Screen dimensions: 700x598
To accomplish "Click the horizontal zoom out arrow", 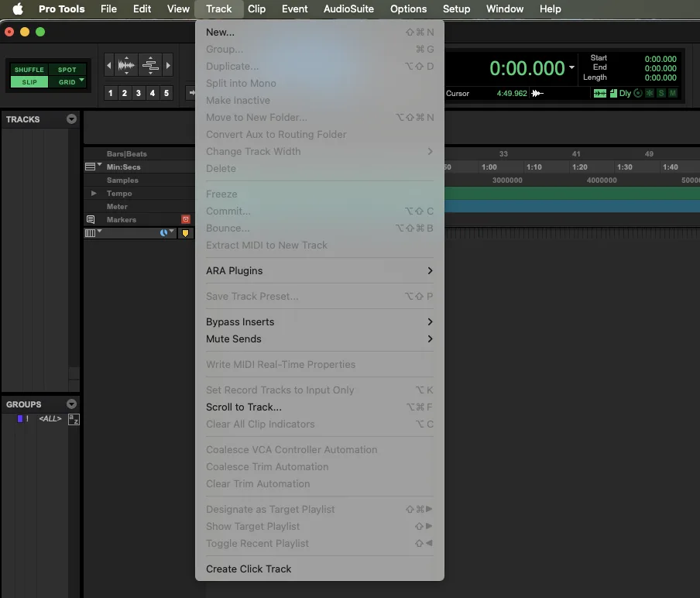I will click(x=109, y=66).
